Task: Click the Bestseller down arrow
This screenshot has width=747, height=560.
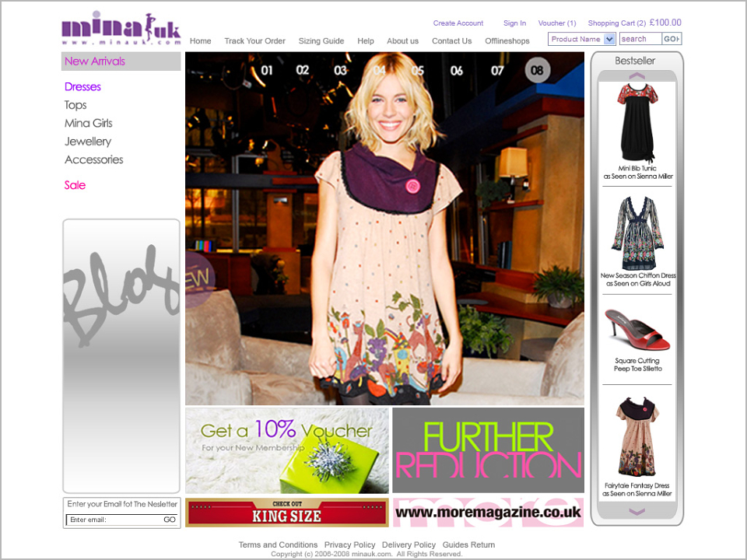Action: [x=637, y=512]
